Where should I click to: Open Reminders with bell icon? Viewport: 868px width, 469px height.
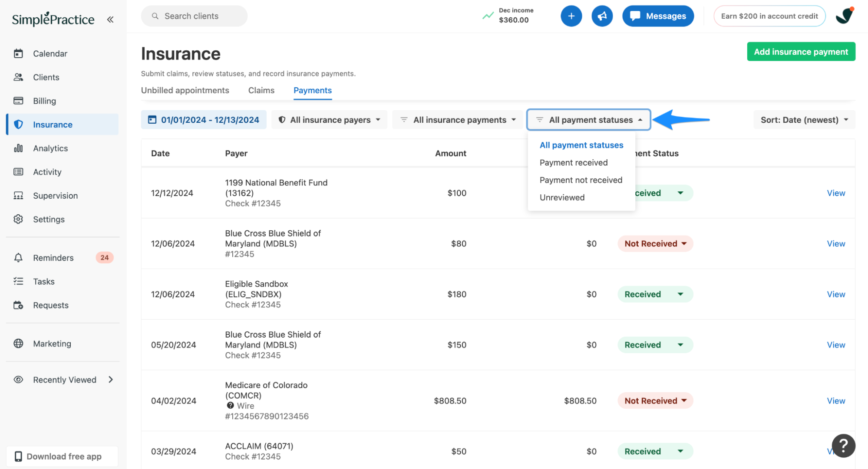pyautogui.click(x=53, y=258)
